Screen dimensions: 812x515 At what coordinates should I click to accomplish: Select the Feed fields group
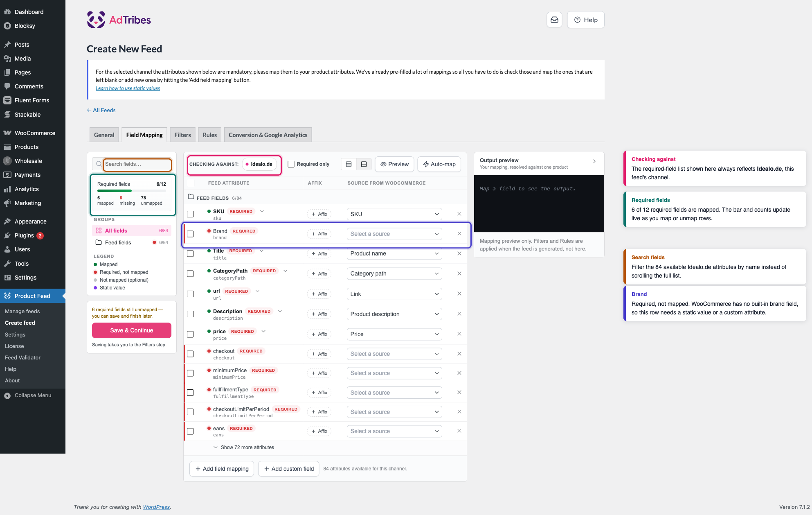click(132, 242)
